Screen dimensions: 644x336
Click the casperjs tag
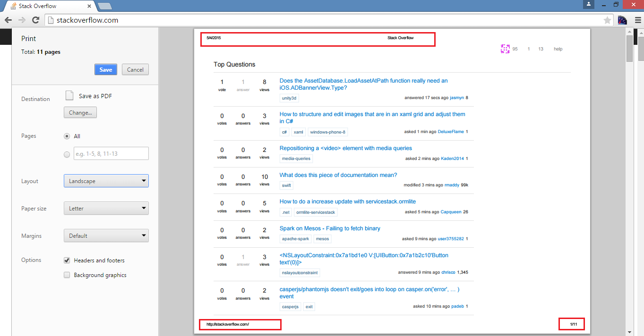coord(290,307)
